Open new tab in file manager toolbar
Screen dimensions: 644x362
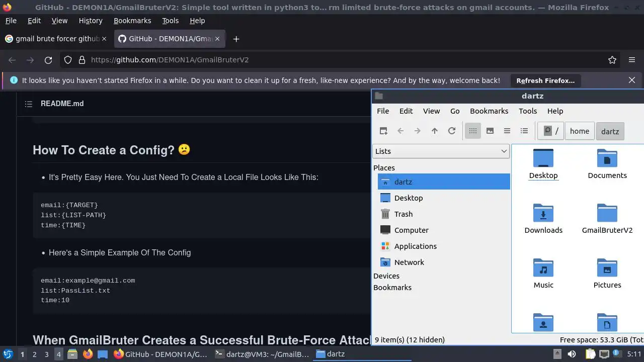383,131
